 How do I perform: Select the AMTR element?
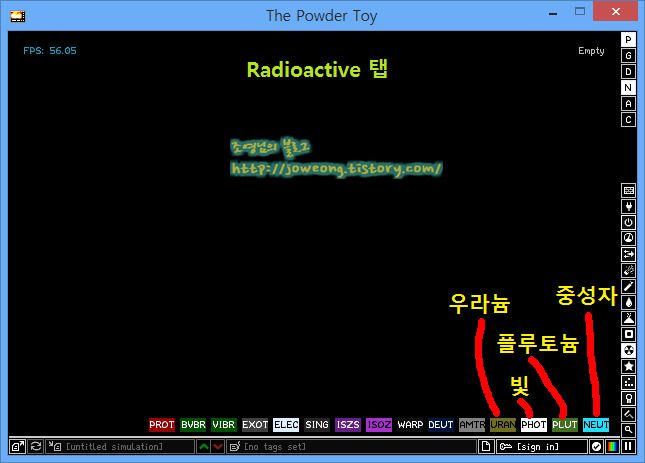(472, 425)
